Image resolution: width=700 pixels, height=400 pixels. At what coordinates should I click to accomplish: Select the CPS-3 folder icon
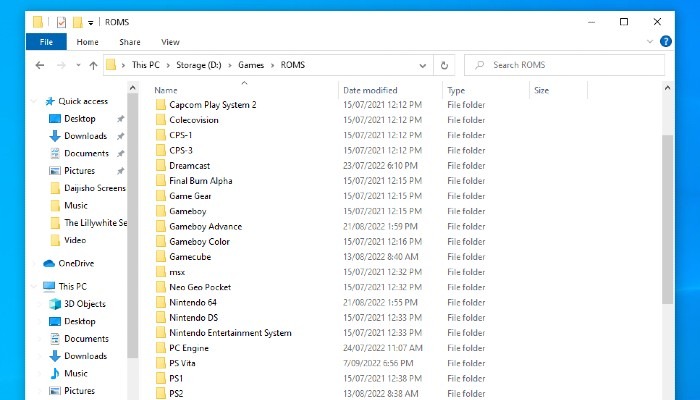[161, 150]
